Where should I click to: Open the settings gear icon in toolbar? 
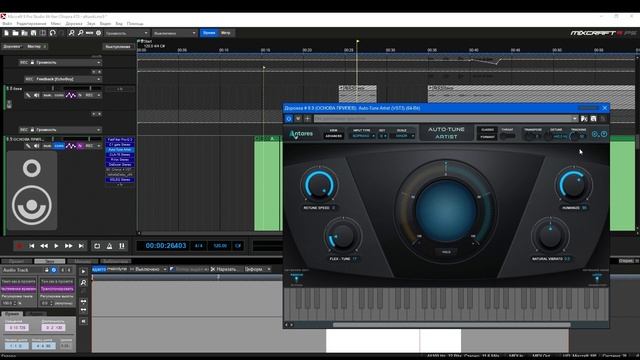click(98, 33)
